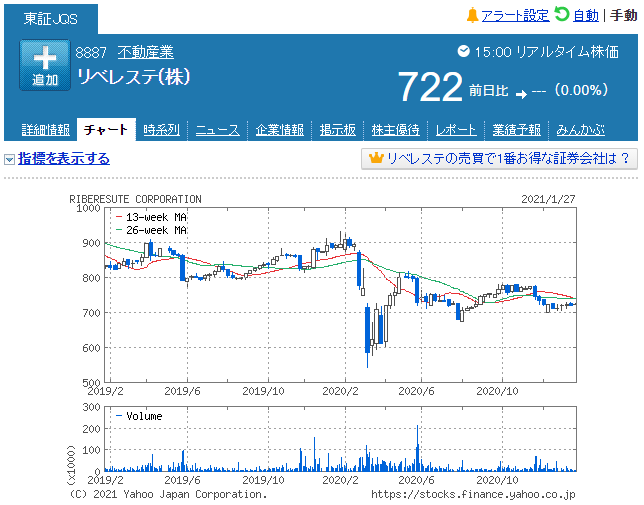Click the tallest volume bar near 2020/6

(x=418, y=448)
